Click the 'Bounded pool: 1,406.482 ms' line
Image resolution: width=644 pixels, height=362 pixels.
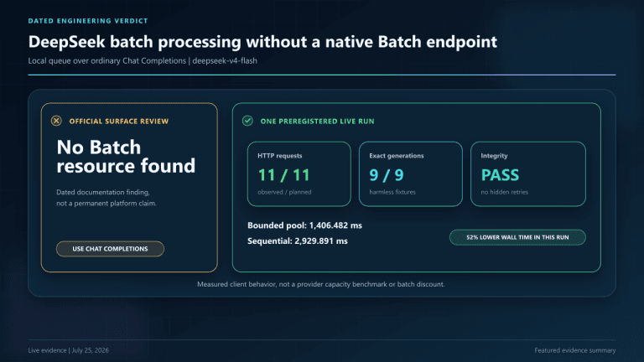304,225
